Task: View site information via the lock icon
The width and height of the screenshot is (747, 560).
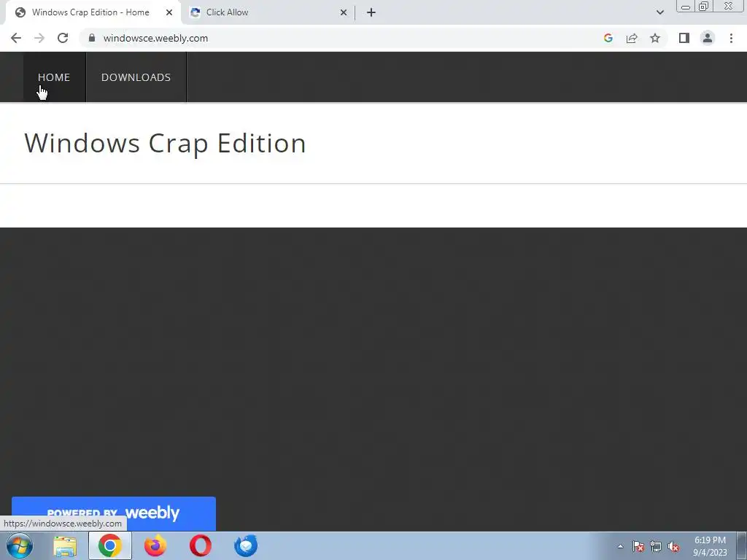Action: coord(92,38)
